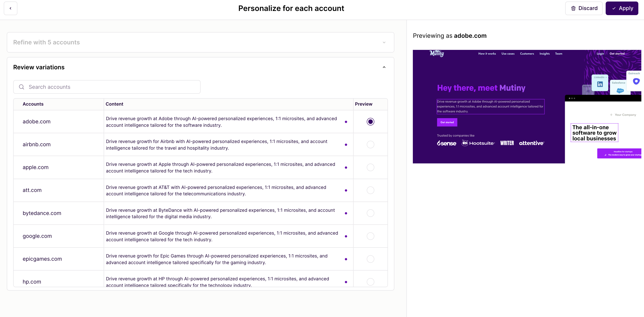Click the bytedance.com account name
Screen dimensions: 644x317
(x=42, y=213)
